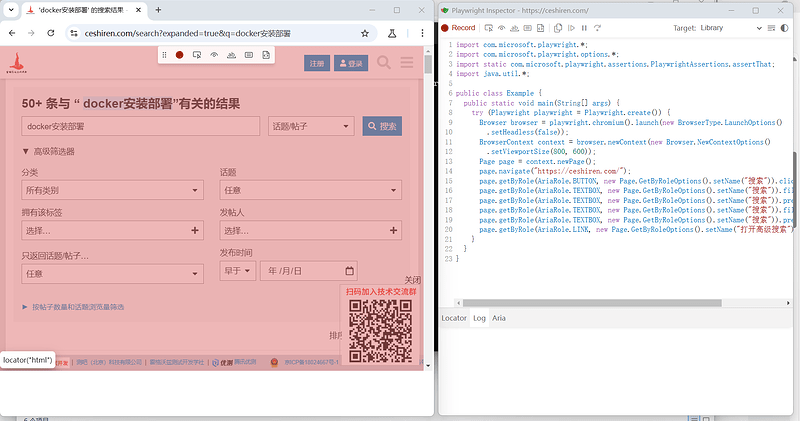
Task: Open the 发帖人 poster selector
Action: [311, 230]
